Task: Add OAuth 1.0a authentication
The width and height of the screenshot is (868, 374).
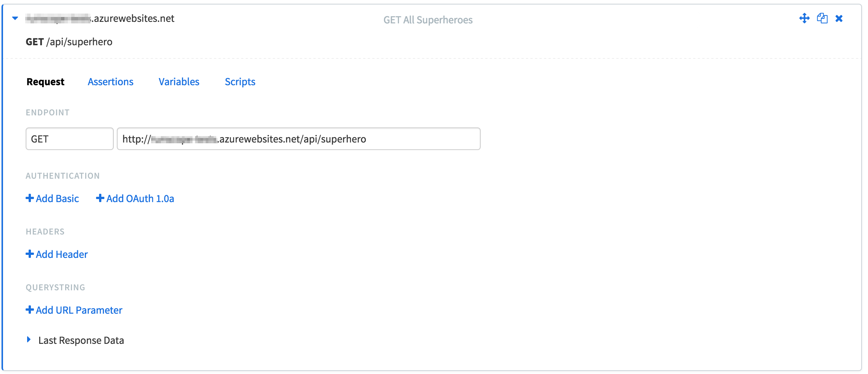Action: pyautogui.click(x=140, y=199)
